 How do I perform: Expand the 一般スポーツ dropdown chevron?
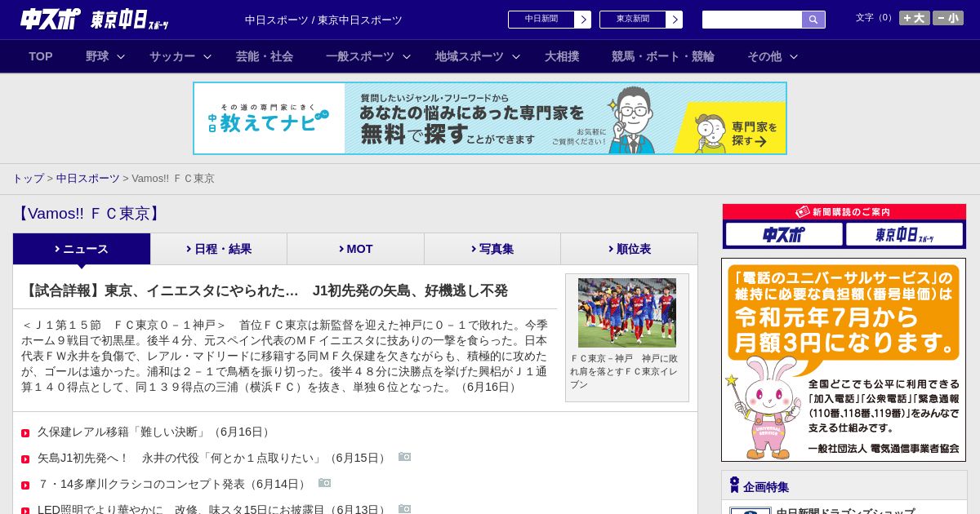click(x=407, y=57)
